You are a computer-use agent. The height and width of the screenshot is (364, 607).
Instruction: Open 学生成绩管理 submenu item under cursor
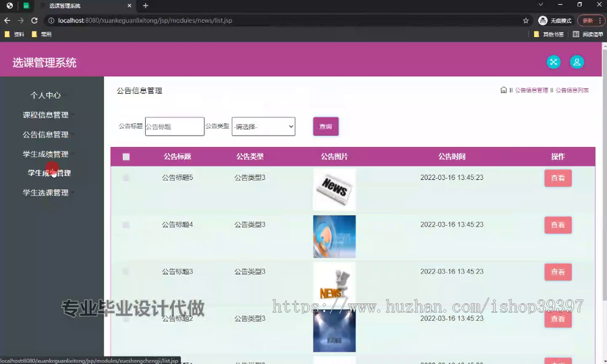pyautogui.click(x=49, y=173)
